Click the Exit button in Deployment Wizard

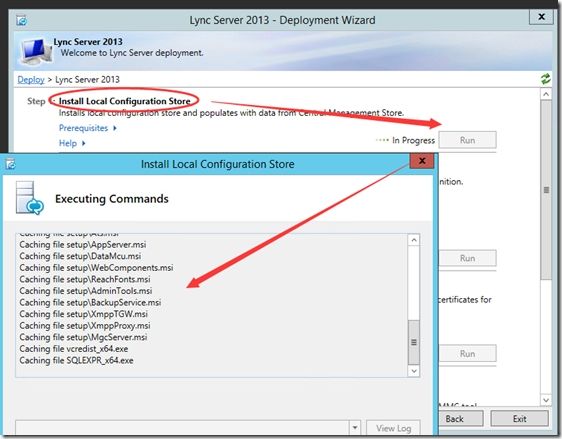pyautogui.click(x=519, y=419)
